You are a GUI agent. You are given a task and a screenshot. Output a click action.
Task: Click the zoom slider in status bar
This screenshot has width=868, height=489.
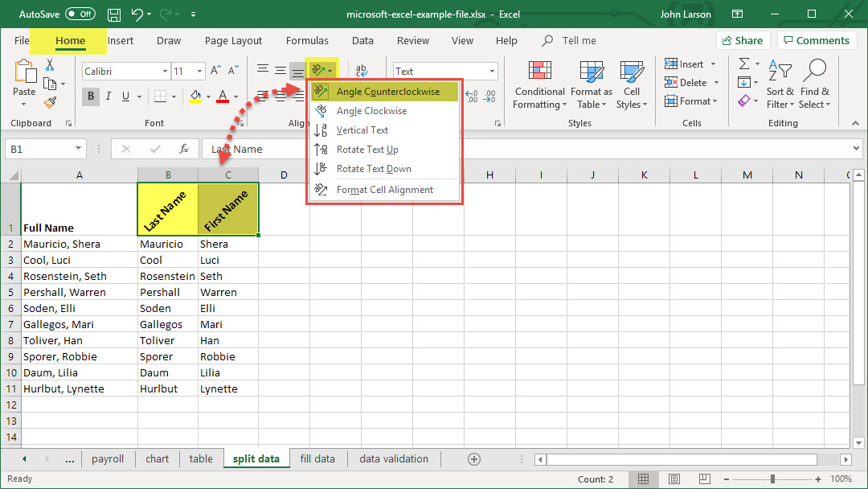772,479
